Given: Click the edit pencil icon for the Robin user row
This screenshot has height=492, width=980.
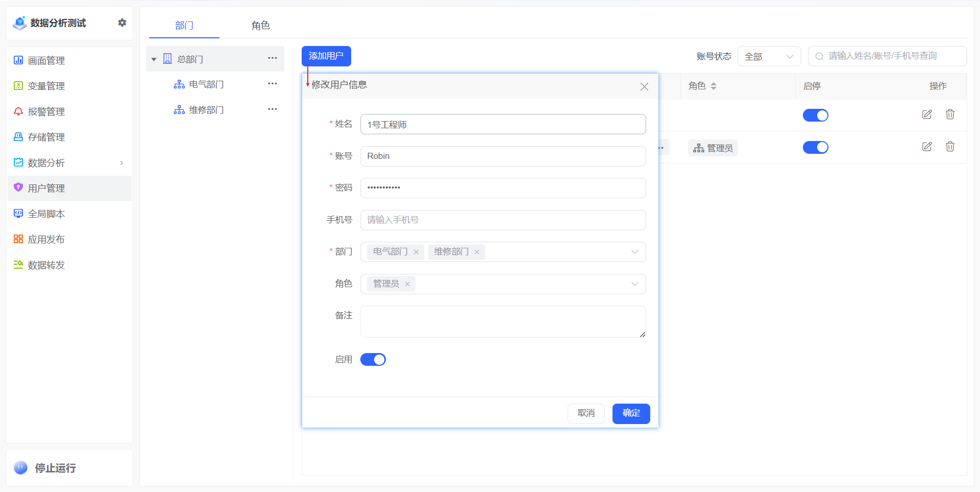Looking at the screenshot, I should pyautogui.click(x=927, y=147).
